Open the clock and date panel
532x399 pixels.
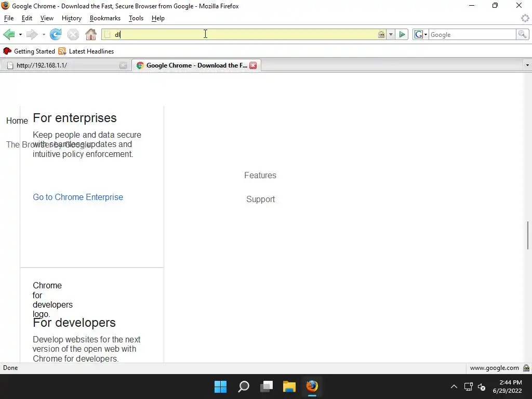coord(508,387)
